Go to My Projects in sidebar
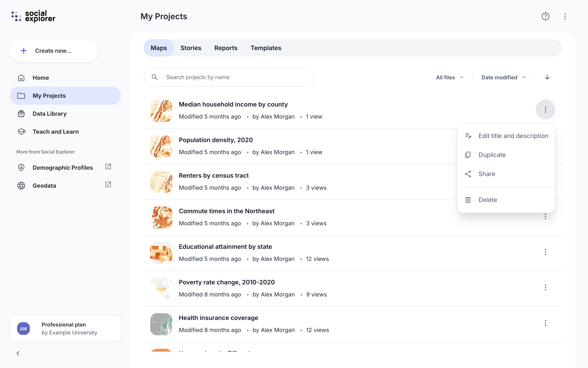Viewport: 588px width, 368px height. click(65, 96)
